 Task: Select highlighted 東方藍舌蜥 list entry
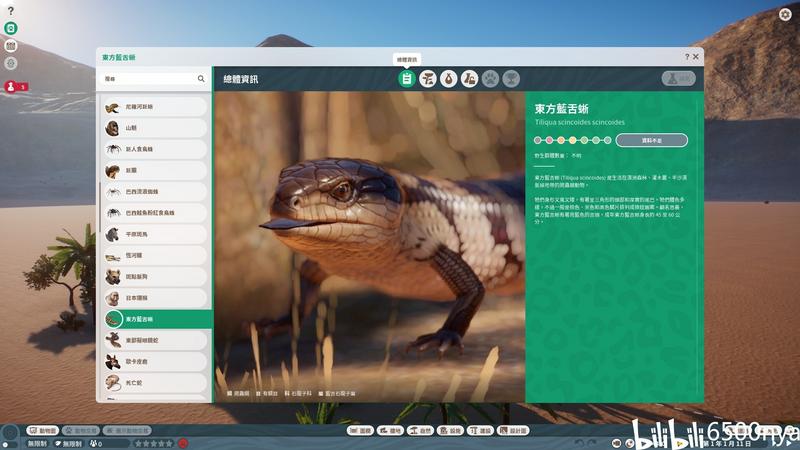click(157, 319)
